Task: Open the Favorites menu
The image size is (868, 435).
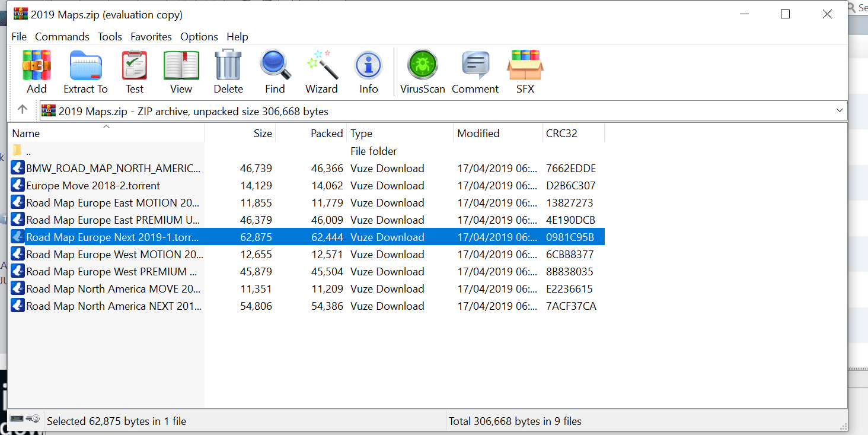Action: pyautogui.click(x=151, y=37)
